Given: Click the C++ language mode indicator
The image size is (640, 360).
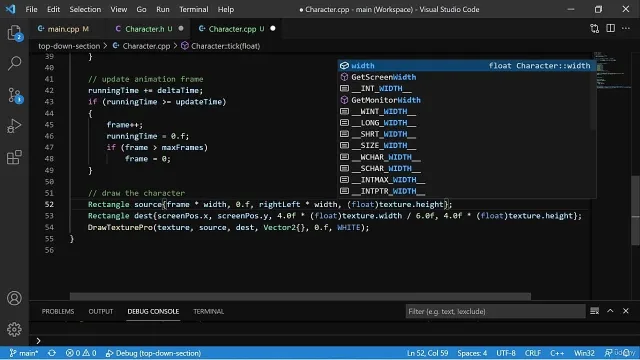Looking at the screenshot, I should point(557,353).
